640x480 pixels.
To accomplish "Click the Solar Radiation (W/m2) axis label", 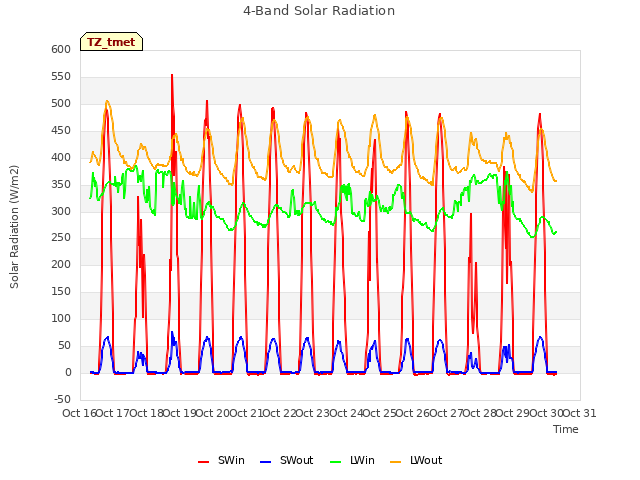I will coord(14,227).
